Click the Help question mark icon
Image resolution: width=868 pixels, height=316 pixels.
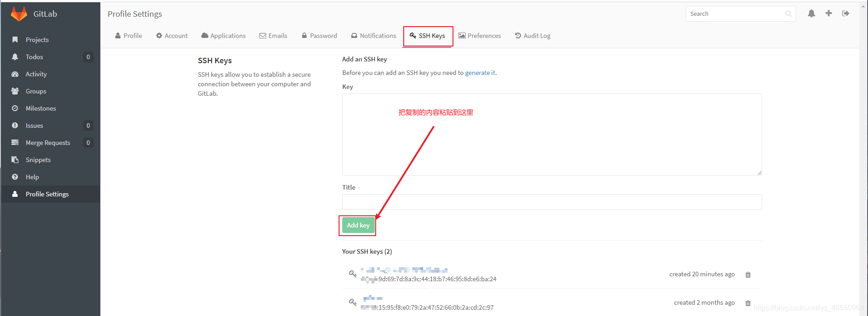15,177
